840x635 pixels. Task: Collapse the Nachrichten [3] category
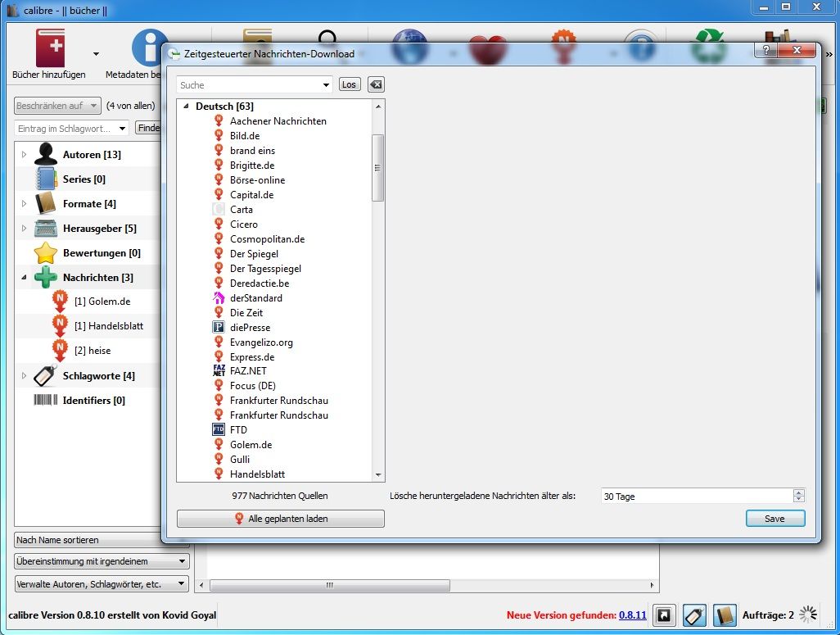coord(24,277)
